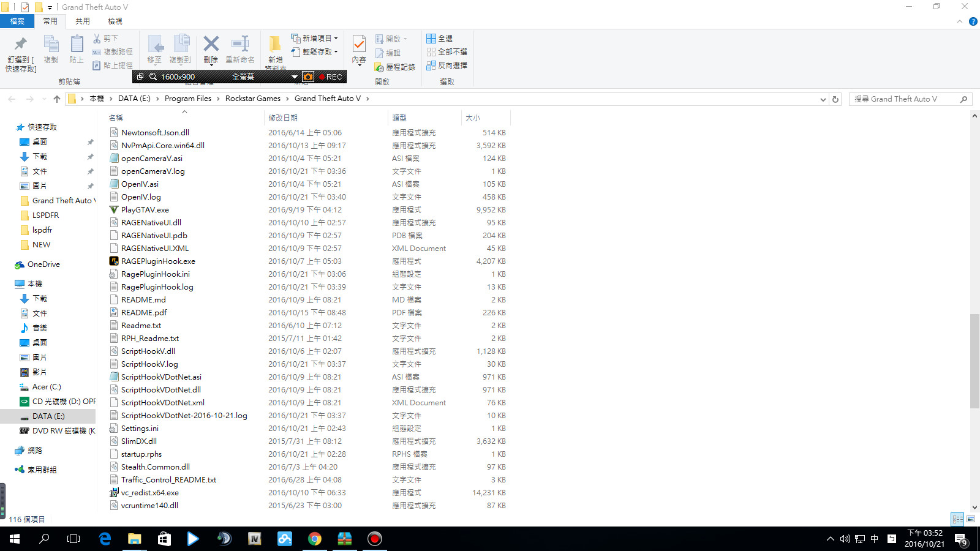Click the PlayGTAV.exe file icon
The width and height of the screenshot is (980, 551).
[114, 210]
